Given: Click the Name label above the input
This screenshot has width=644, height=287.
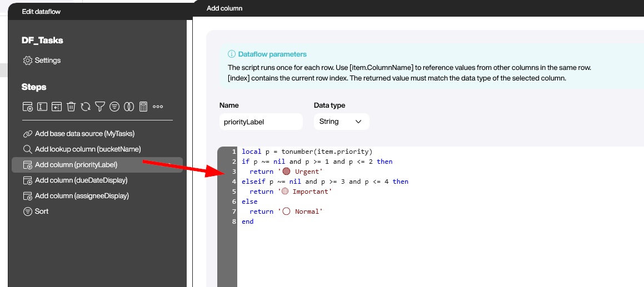Looking at the screenshot, I should (x=229, y=105).
